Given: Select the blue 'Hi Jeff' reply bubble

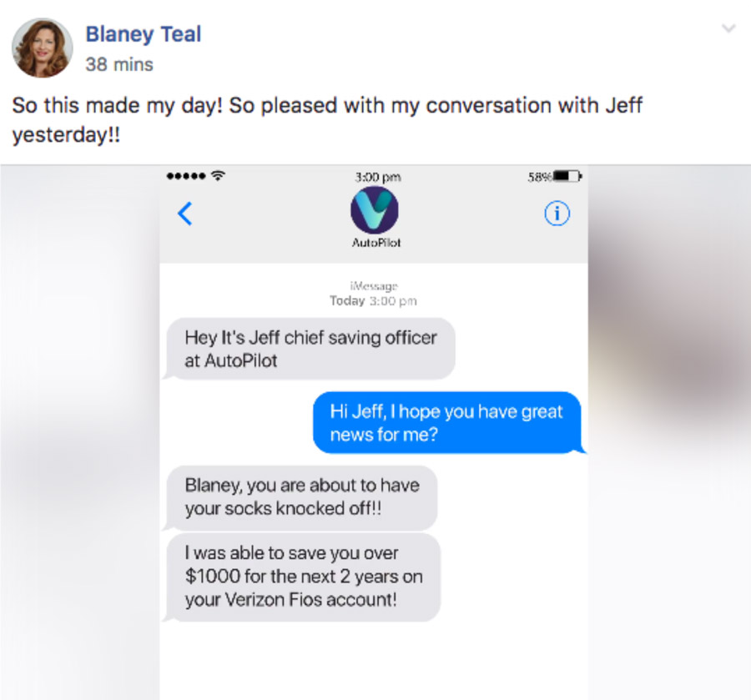Looking at the screenshot, I should [x=449, y=423].
